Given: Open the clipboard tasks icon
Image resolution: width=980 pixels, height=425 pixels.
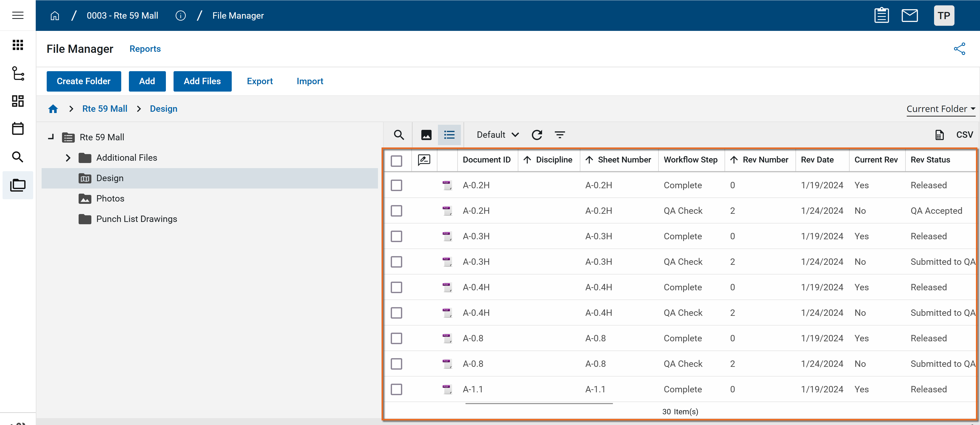Looking at the screenshot, I should (881, 16).
